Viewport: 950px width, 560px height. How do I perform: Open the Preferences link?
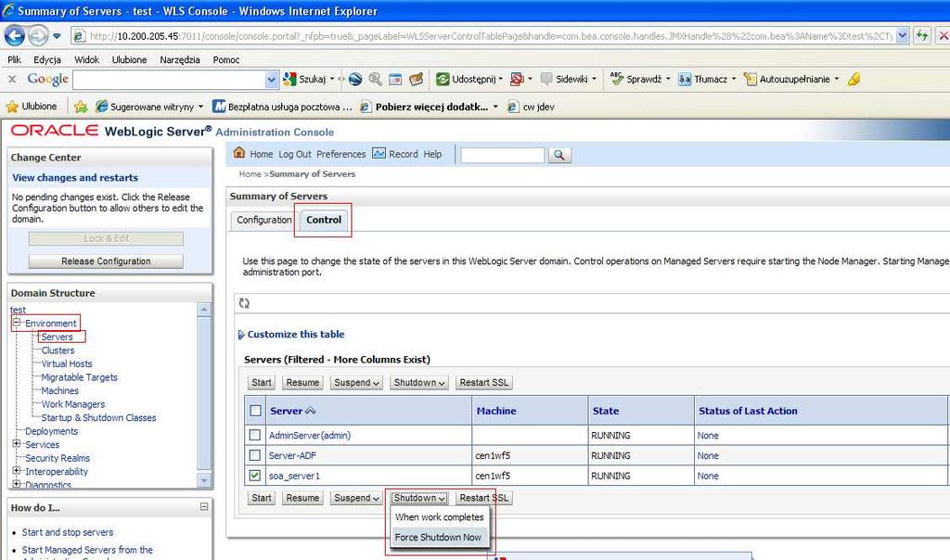coord(341,155)
